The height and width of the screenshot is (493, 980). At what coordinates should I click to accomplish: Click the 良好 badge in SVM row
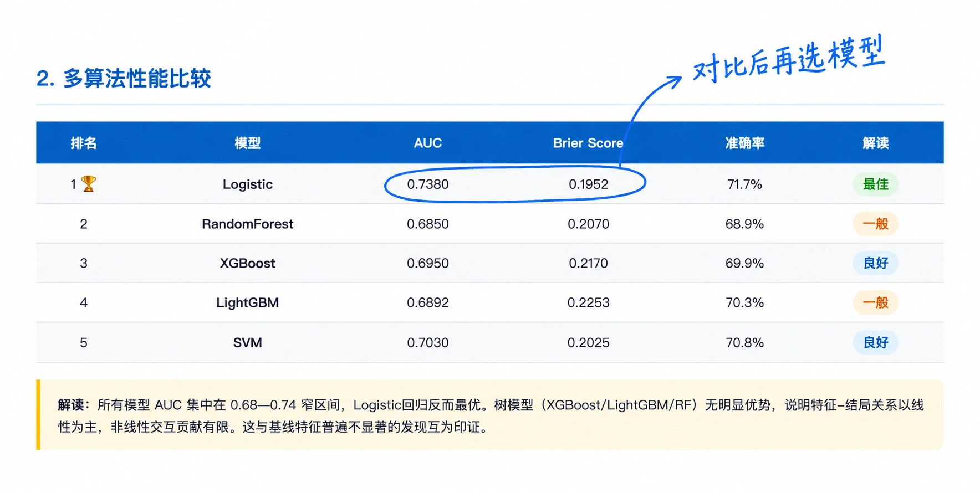[x=876, y=342]
